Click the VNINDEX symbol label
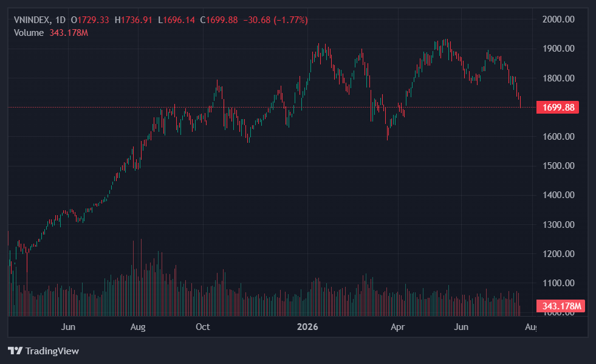The width and height of the screenshot is (596, 364). click(x=32, y=20)
